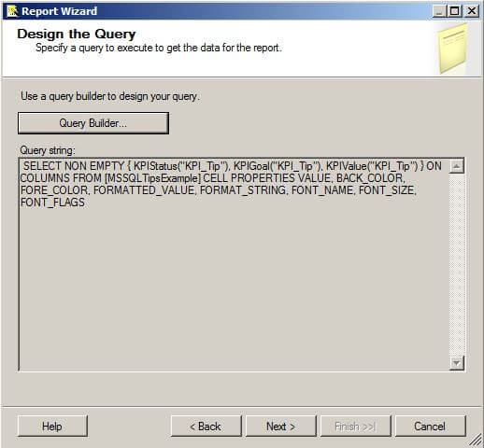Click the 'Specify a query to execute' description
Image resolution: width=484 pixels, height=448 pixels.
pyautogui.click(x=159, y=48)
